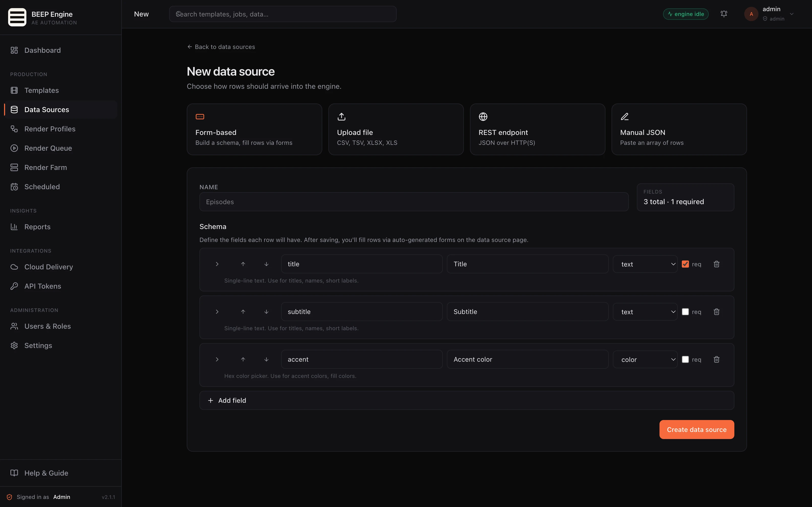812x507 pixels.
Task: Click the Scheduled calendar icon
Action: (14, 187)
